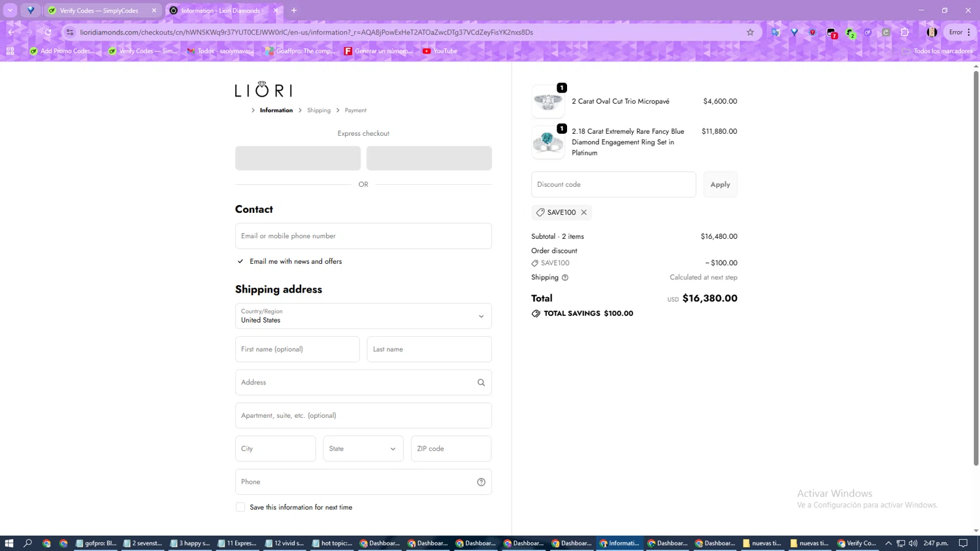Open the extension with red 7 badge
Screen dimensions: 980x551
[x=832, y=33]
